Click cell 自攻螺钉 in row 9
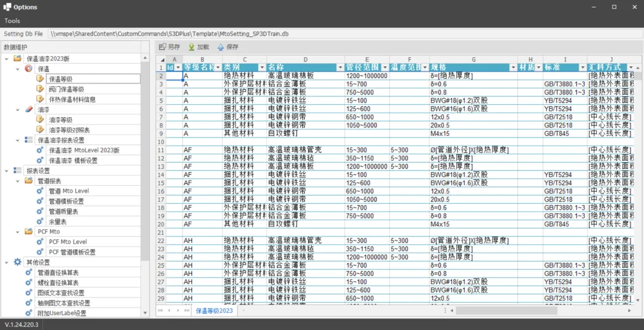Viewport: 644px width, 330px height. [x=305, y=133]
